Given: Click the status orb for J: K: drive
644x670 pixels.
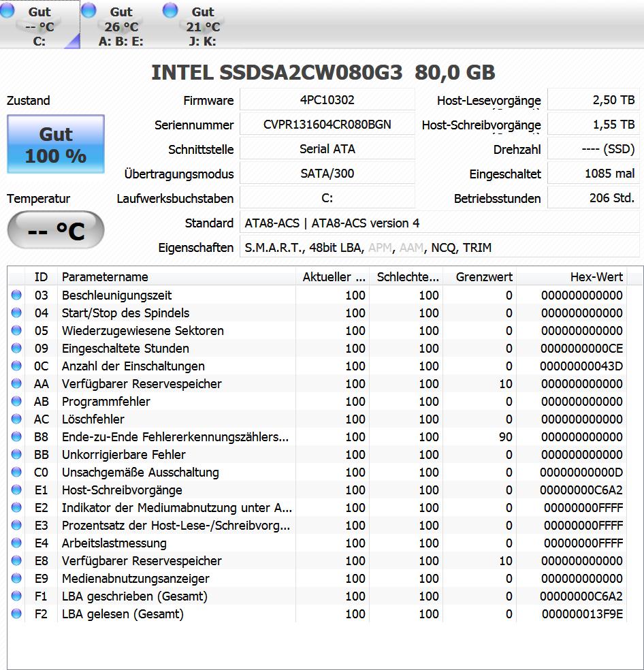Looking at the screenshot, I should (x=170, y=10).
